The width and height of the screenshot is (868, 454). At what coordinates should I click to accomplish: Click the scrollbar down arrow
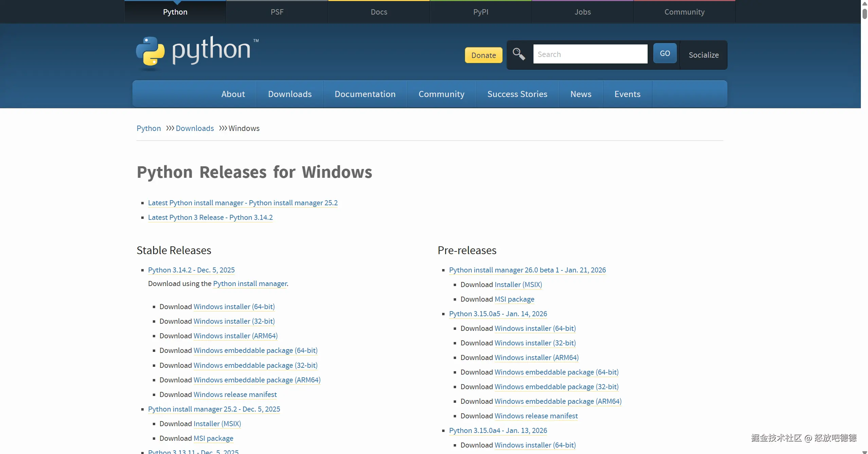(x=864, y=452)
